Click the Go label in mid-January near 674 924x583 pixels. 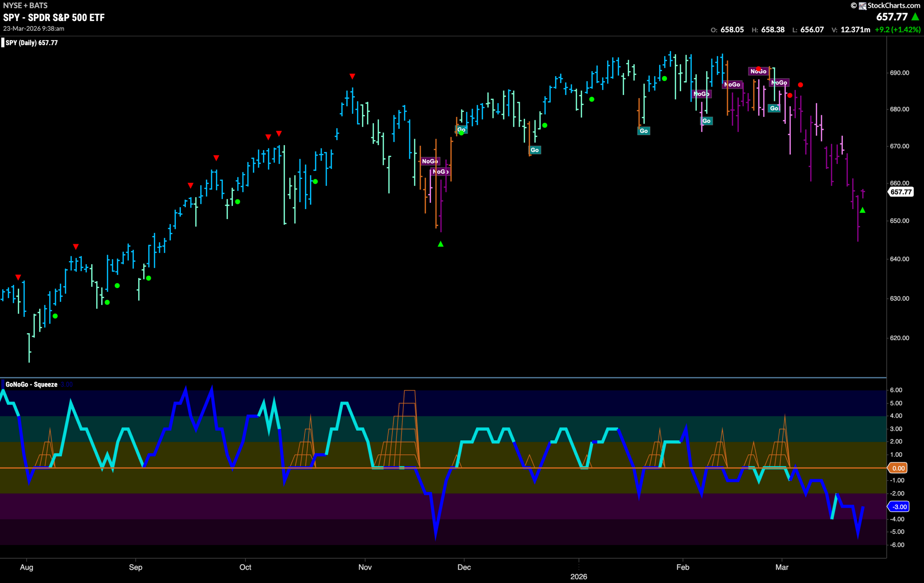644,131
